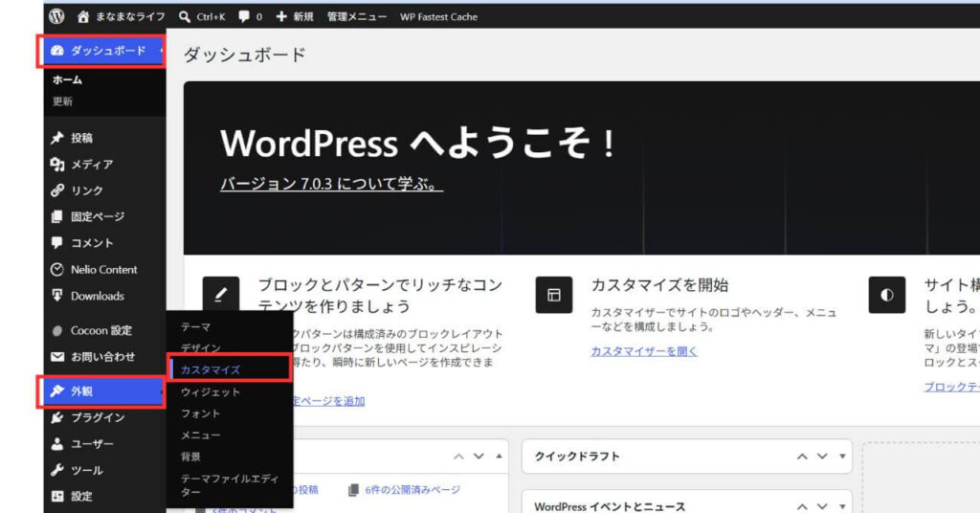Select カスタマイズ in the flyout
Viewport: 980px width, 513px height.
click(x=211, y=369)
